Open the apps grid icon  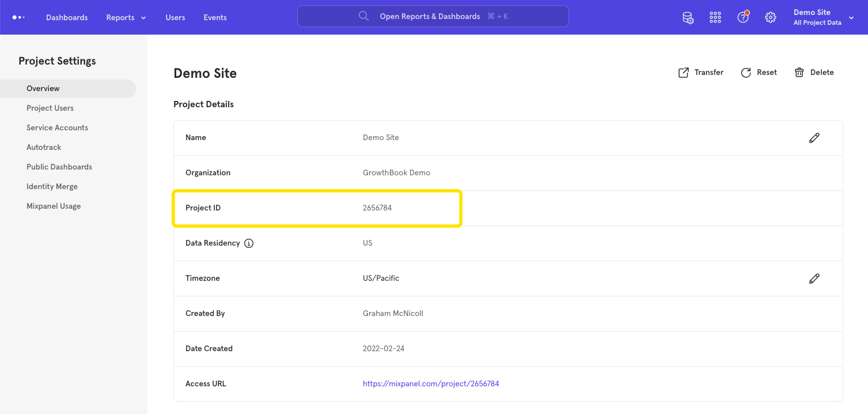click(x=715, y=17)
